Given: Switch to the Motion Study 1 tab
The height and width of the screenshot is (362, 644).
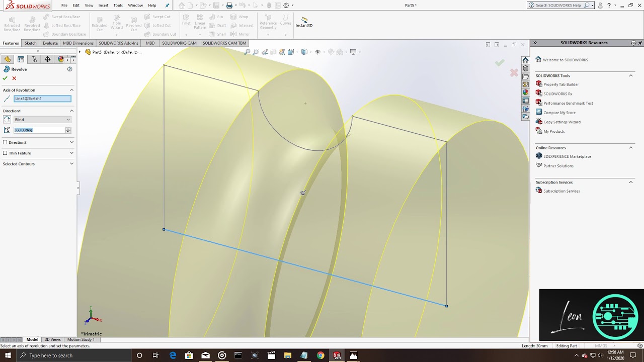Looking at the screenshot, I should [80, 339].
